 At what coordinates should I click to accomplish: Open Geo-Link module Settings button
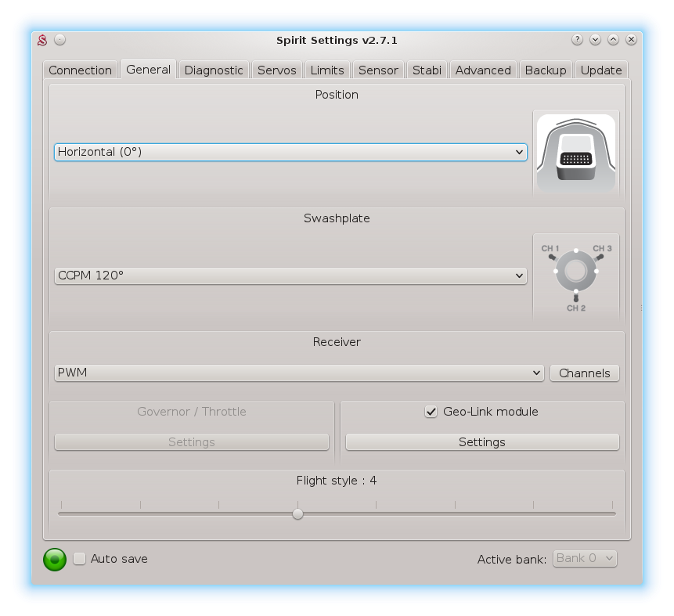pyautogui.click(x=482, y=442)
